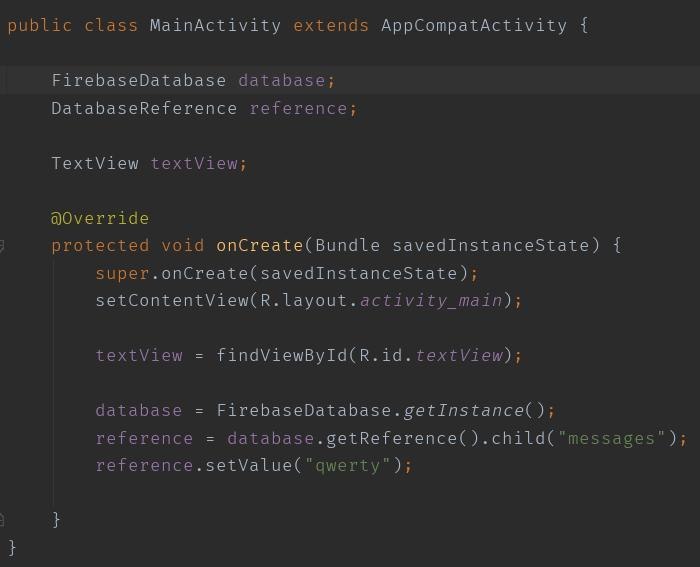Click the "messages" string literal
This screenshot has width=700, height=567.
pyautogui.click(x=611, y=438)
